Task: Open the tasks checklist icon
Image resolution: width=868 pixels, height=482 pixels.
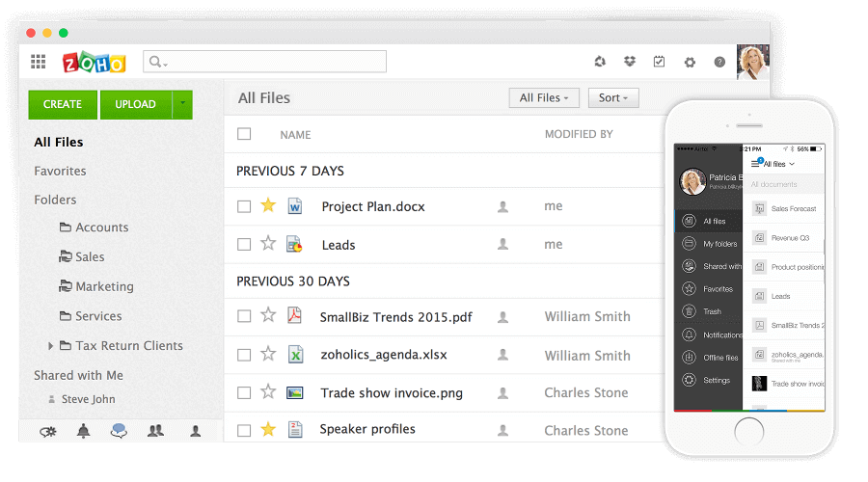Action: point(659,62)
